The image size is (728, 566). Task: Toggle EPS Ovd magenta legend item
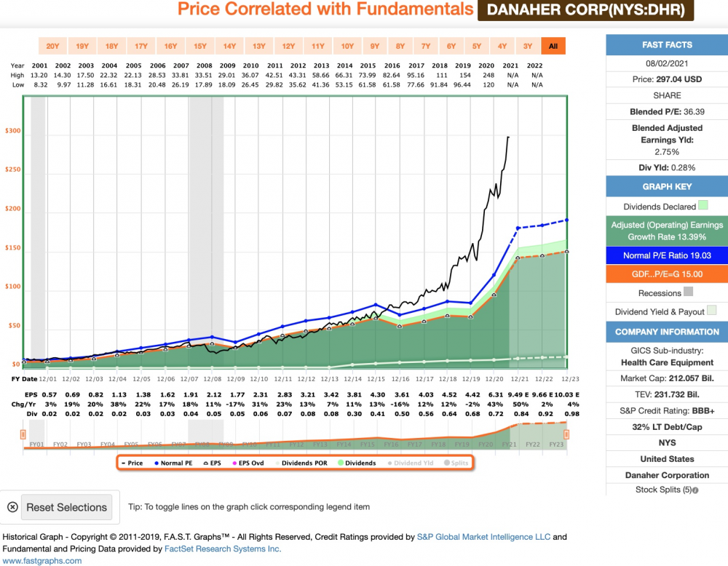click(248, 463)
